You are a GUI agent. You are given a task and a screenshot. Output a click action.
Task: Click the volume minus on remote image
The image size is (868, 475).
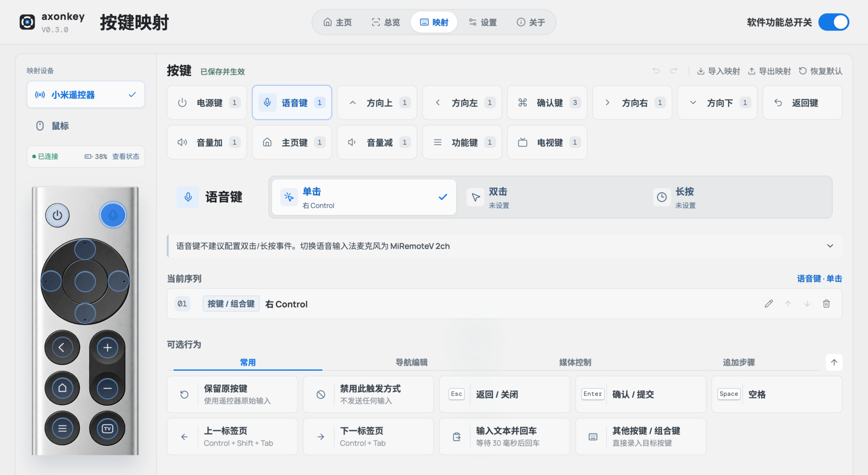point(108,388)
